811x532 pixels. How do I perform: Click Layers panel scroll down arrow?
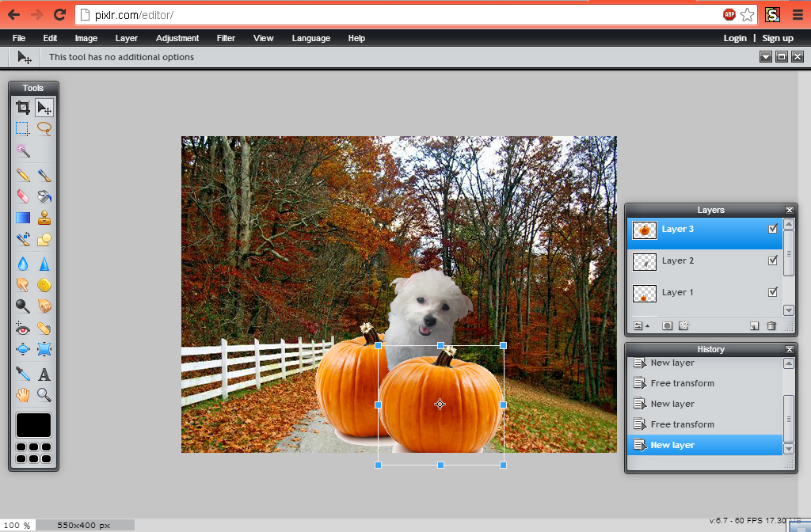[x=789, y=310]
